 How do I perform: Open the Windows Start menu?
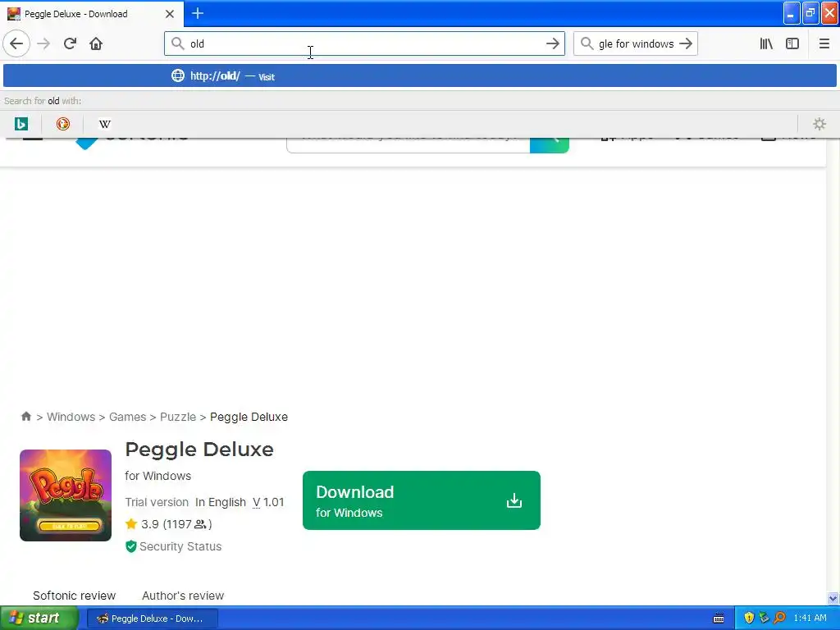(39, 618)
